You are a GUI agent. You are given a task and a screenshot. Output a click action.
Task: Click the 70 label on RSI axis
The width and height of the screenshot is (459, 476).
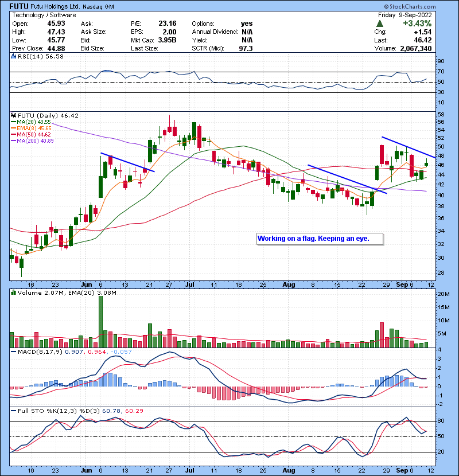tap(441, 72)
